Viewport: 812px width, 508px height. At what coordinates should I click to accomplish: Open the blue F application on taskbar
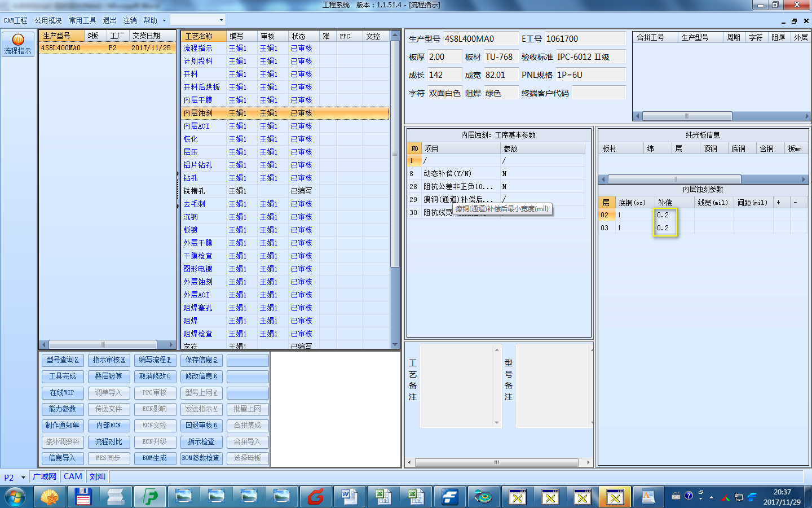[x=449, y=497]
